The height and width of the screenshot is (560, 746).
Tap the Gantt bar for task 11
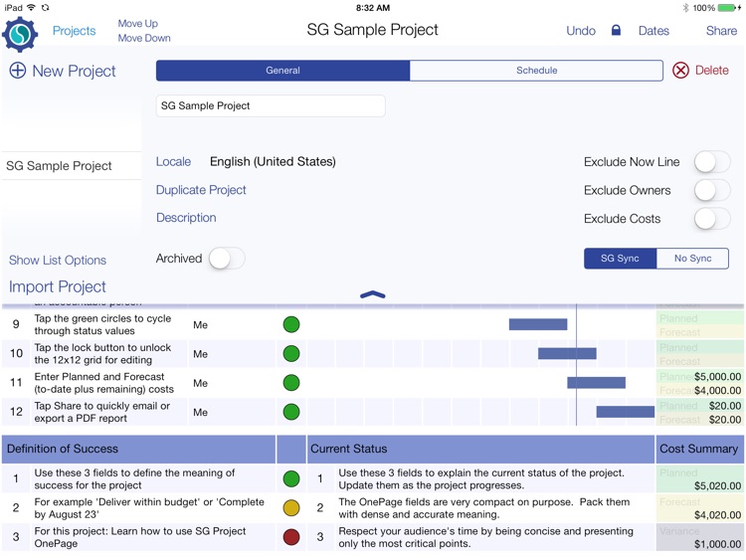[x=596, y=383]
